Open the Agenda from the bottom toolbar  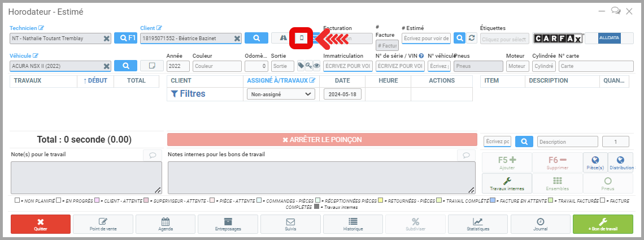click(166, 224)
